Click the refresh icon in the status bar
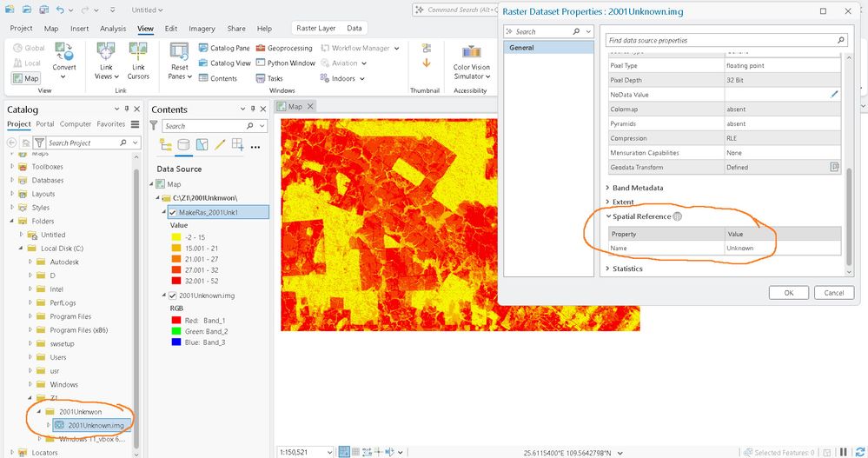This screenshot has height=458, width=868. [x=860, y=453]
